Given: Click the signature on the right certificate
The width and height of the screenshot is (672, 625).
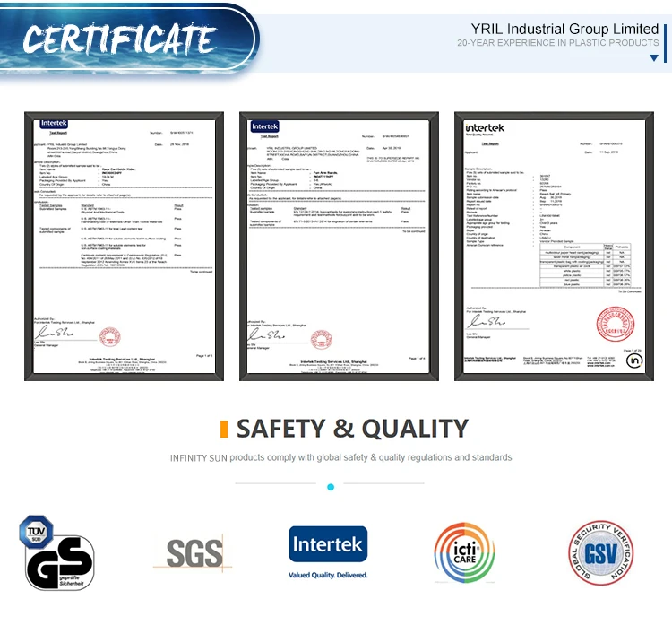Looking at the screenshot, I should click(487, 321).
